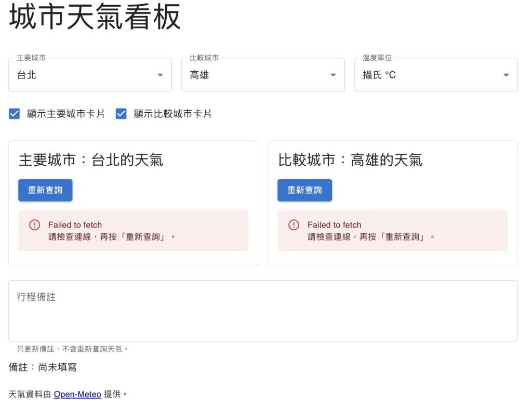Click Failed to fetch text in 高雄 card
The image size is (532, 409).
coord(335,225)
